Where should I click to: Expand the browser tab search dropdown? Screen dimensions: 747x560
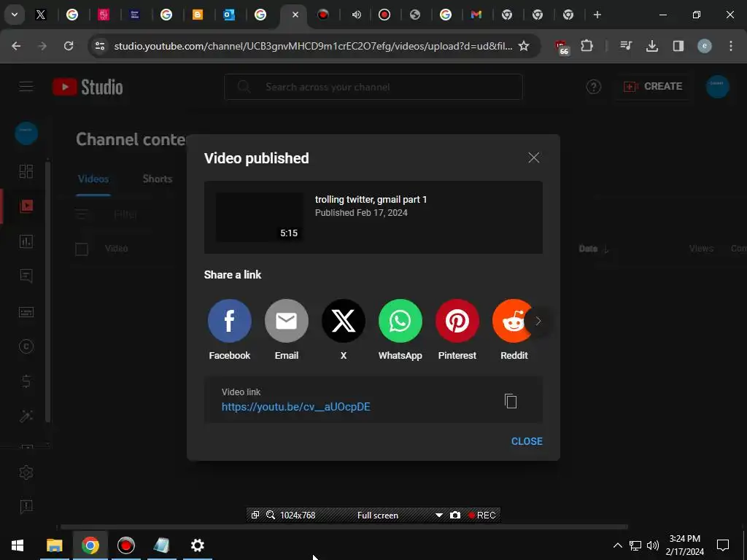15,15
